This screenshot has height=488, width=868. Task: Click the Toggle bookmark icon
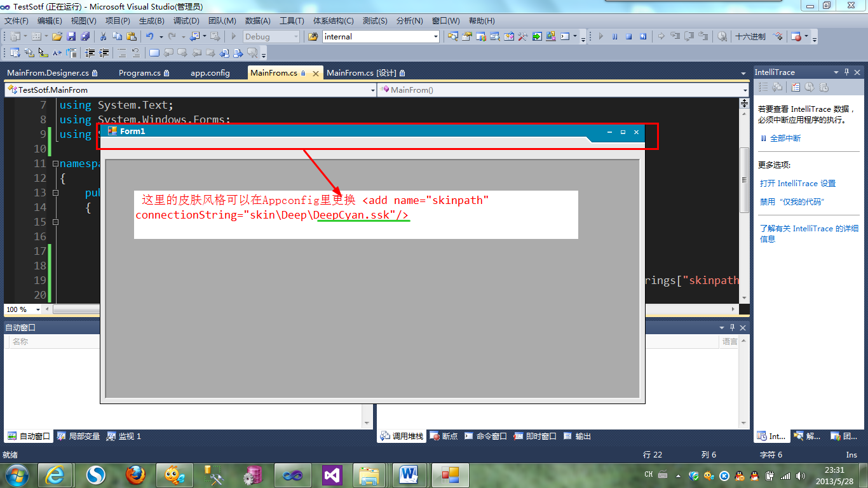click(x=154, y=53)
